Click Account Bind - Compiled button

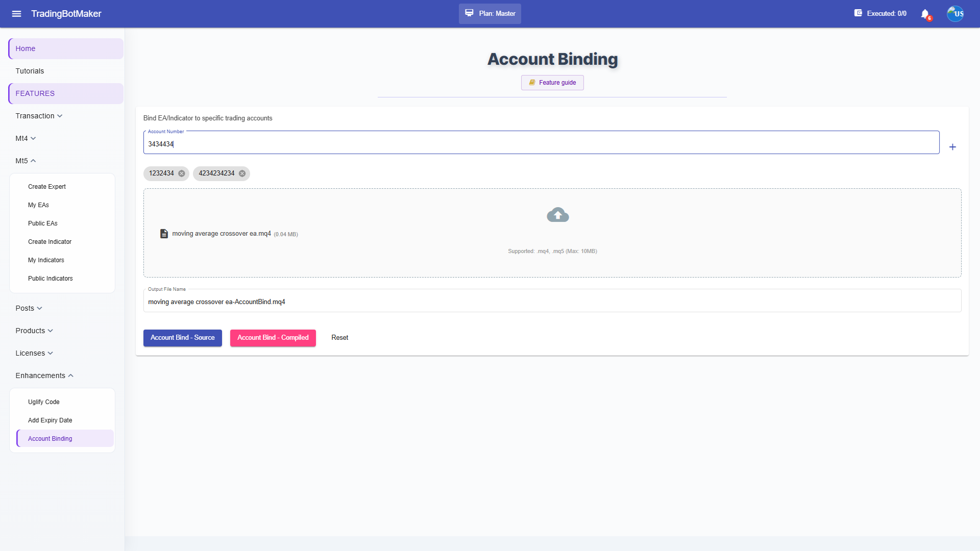pyautogui.click(x=273, y=338)
